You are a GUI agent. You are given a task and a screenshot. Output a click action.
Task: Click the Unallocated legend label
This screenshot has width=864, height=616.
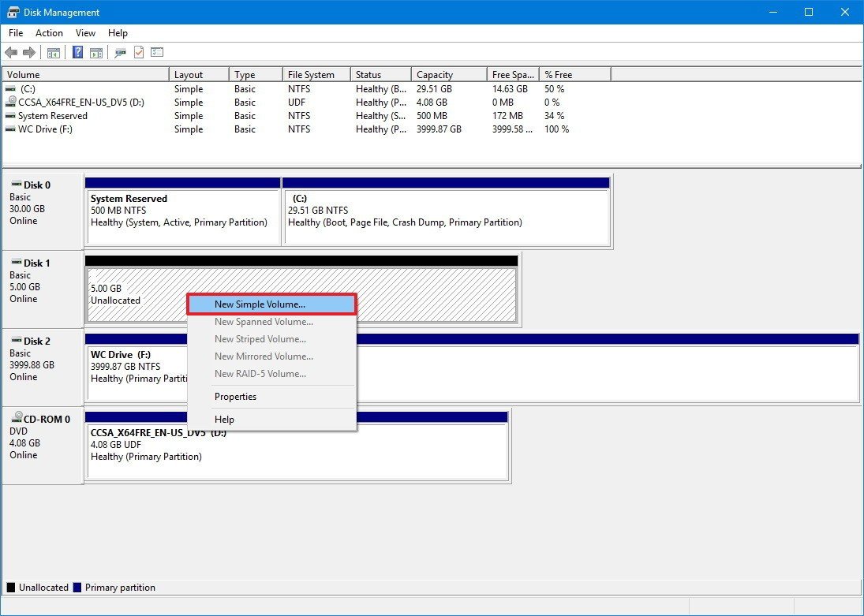point(43,588)
